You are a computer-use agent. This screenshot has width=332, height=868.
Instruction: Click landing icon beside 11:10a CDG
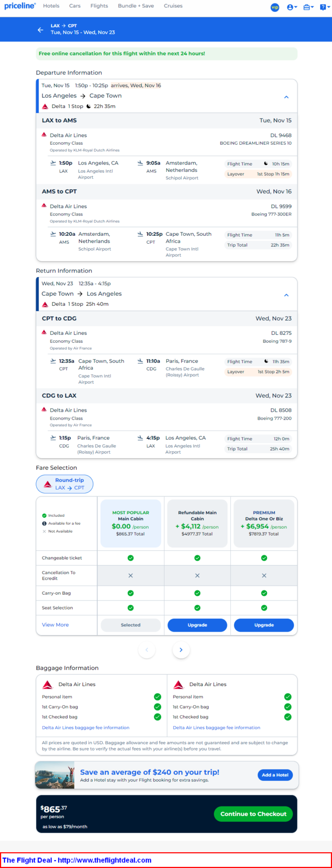pos(140,361)
